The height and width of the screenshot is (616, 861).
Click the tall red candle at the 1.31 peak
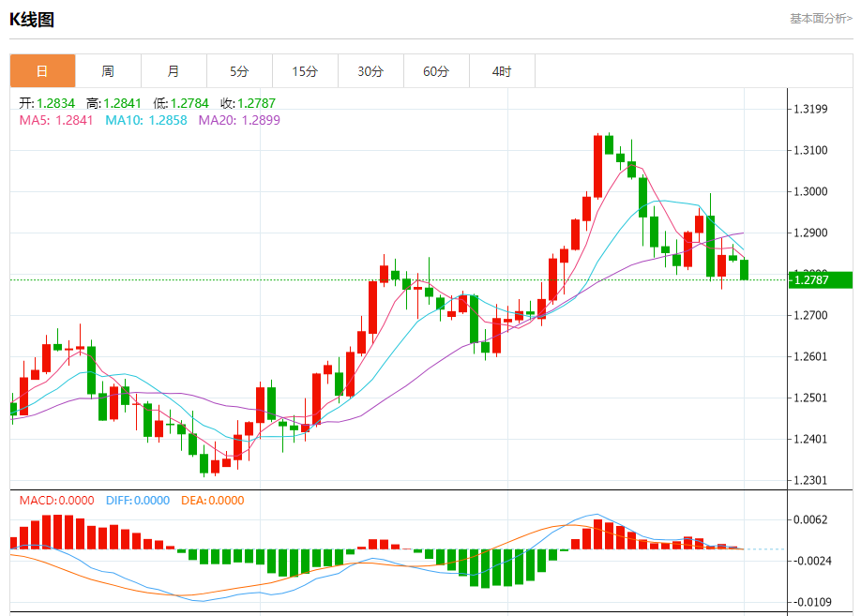[x=598, y=166]
